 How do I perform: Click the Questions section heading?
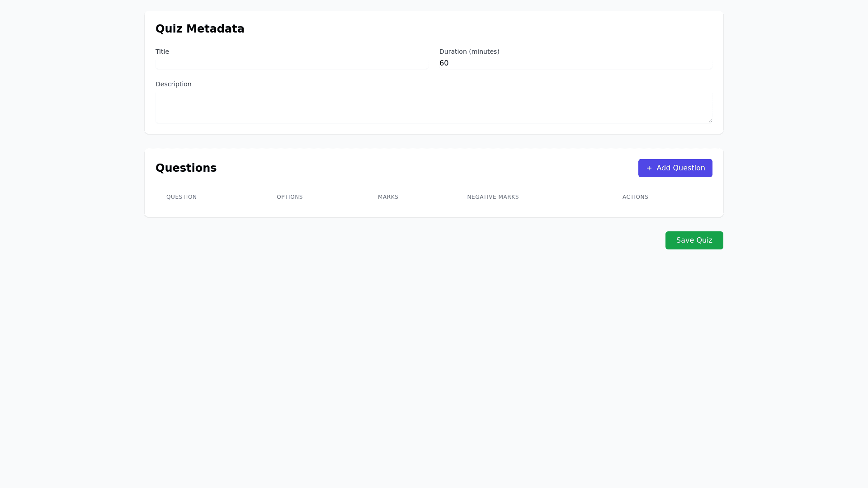coord(186,168)
